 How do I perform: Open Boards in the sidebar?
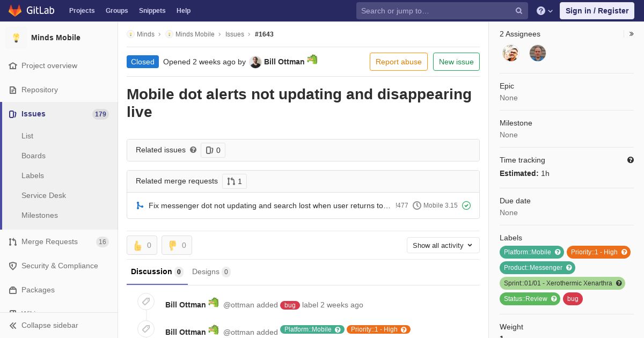click(x=33, y=156)
